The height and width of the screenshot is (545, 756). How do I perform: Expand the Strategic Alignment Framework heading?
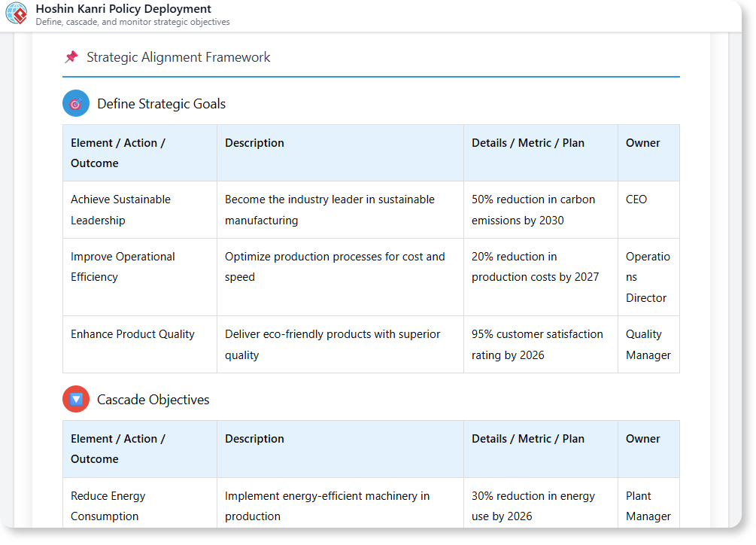(x=178, y=56)
